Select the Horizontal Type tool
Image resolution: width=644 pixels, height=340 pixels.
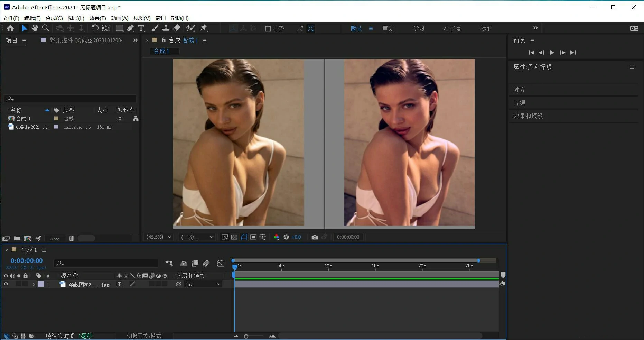tap(141, 28)
